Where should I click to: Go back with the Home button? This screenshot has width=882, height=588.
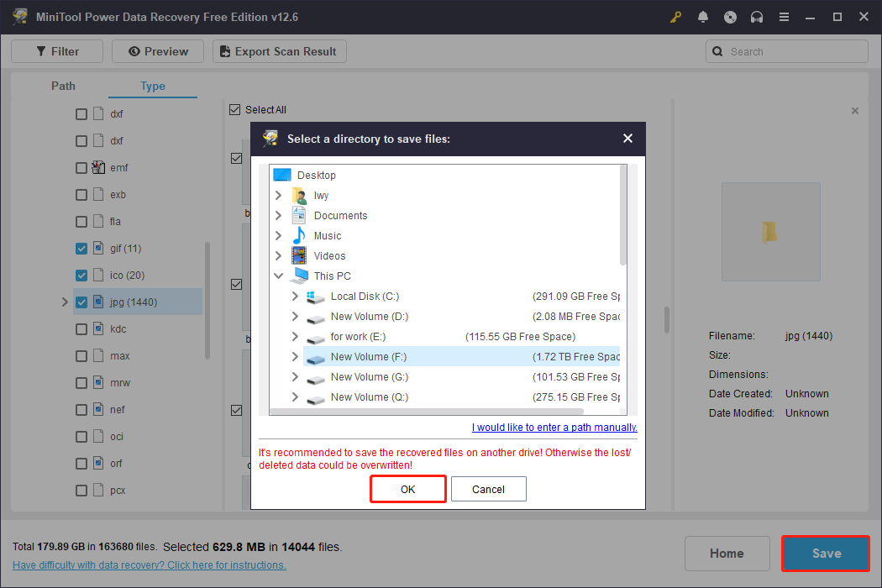[727, 554]
